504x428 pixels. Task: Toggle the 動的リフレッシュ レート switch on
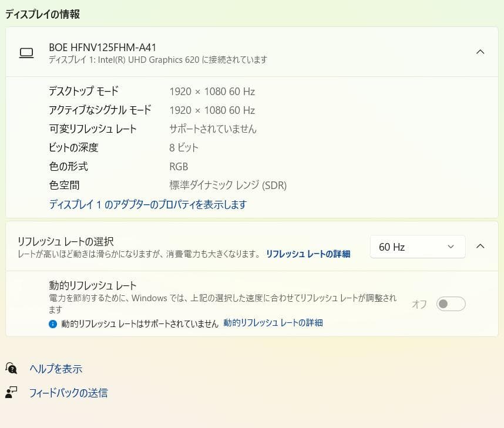pyautogui.click(x=451, y=304)
